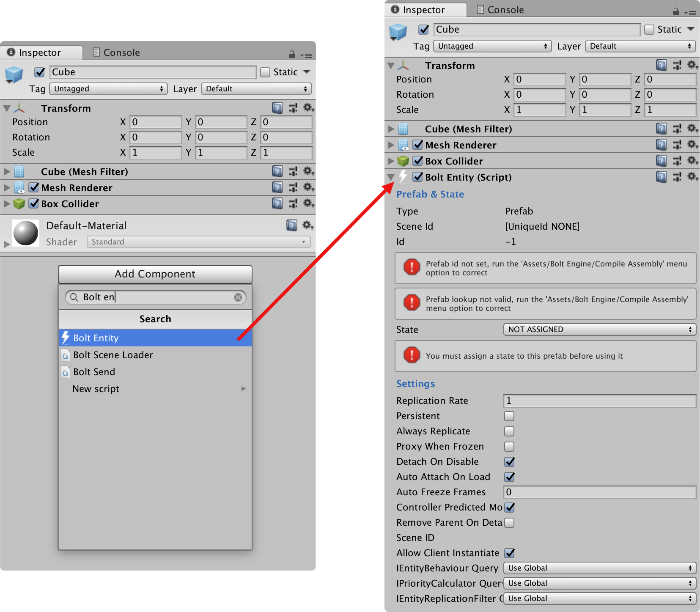Click lock icon in left Inspector panel
This screenshot has width=700, height=612.
(292, 54)
